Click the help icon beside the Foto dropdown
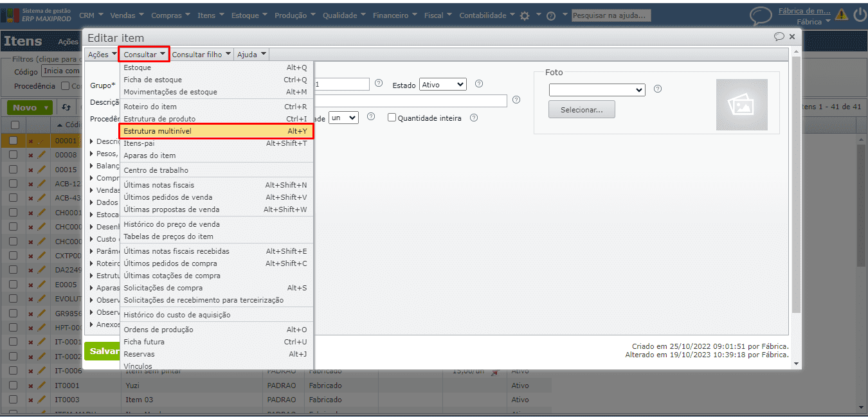The height and width of the screenshot is (417, 868). (x=658, y=89)
